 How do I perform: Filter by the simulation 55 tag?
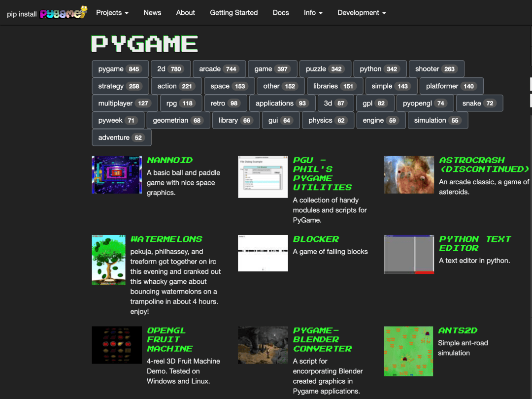438,120
